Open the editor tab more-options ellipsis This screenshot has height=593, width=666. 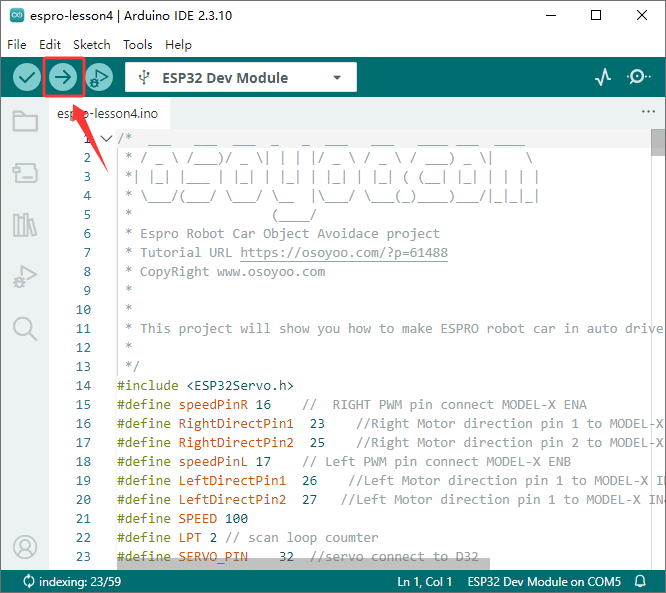648,111
